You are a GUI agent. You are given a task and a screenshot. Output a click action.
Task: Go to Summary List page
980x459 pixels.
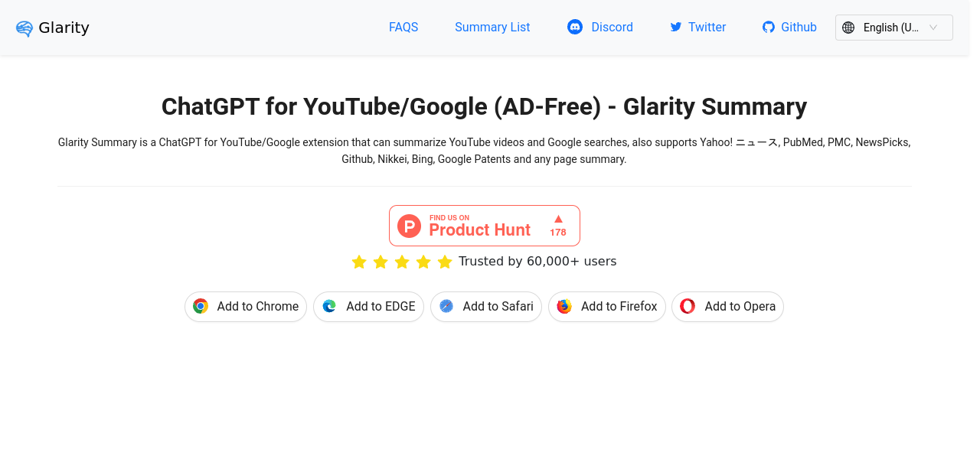(x=492, y=27)
